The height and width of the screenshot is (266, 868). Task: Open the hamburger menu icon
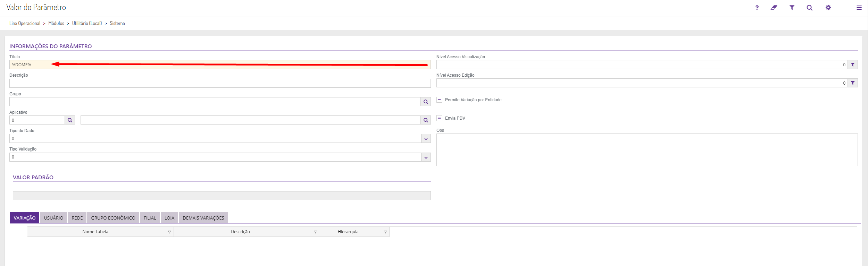coord(859,8)
